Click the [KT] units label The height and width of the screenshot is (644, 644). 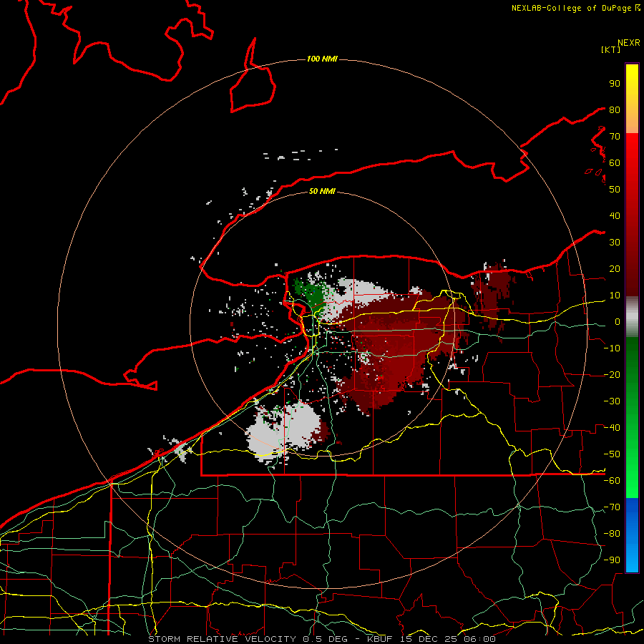click(611, 50)
